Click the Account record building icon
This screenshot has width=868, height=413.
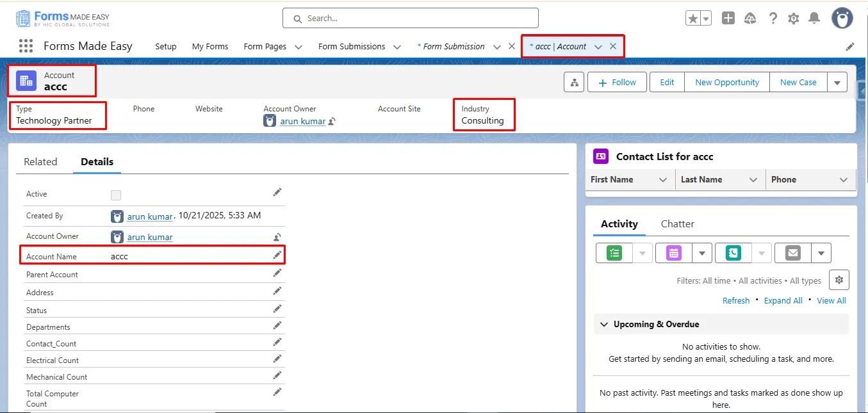[x=26, y=81]
